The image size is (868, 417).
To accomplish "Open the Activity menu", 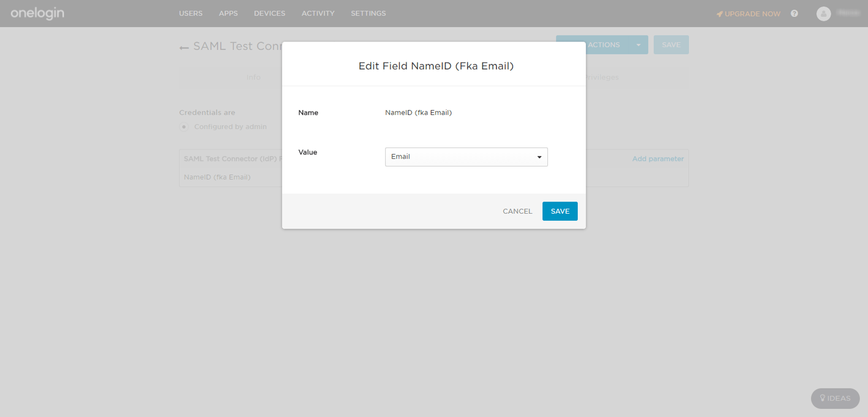I will pos(318,14).
